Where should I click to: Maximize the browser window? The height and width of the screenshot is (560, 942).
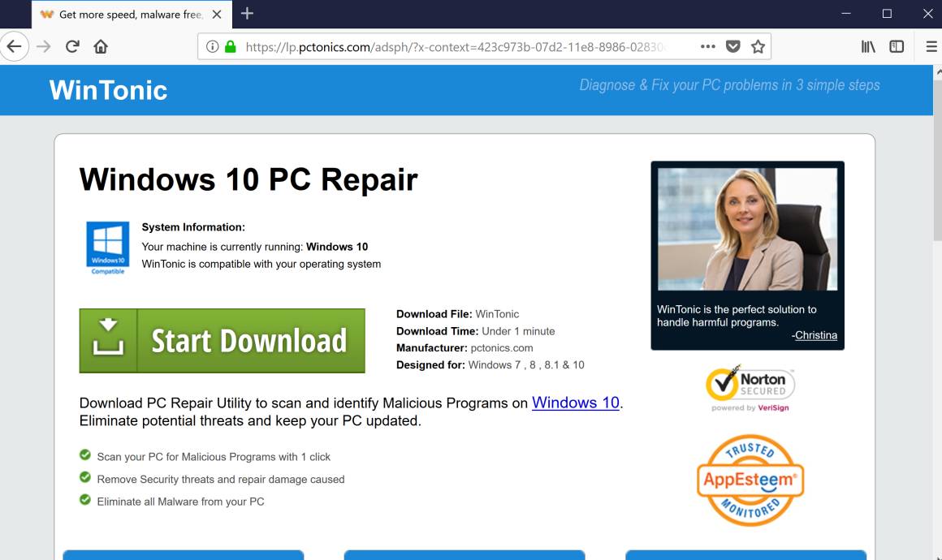887,13
